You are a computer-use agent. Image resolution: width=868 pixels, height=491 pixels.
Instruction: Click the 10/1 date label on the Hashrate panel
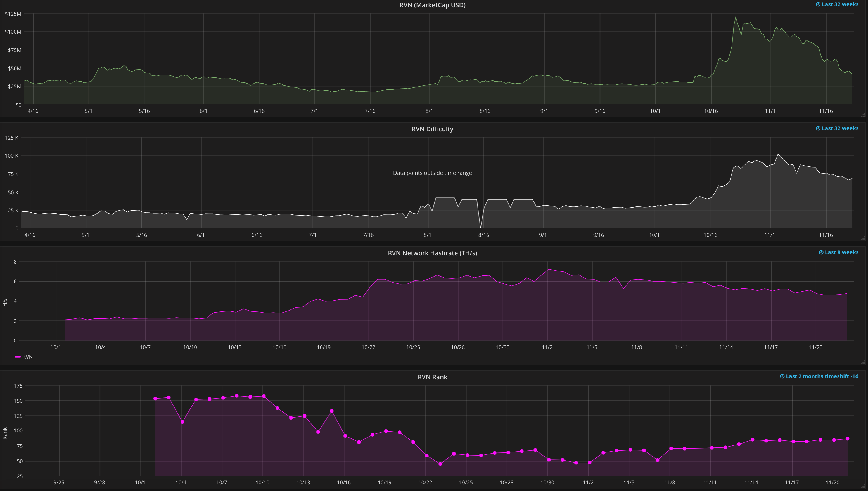(x=56, y=347)
